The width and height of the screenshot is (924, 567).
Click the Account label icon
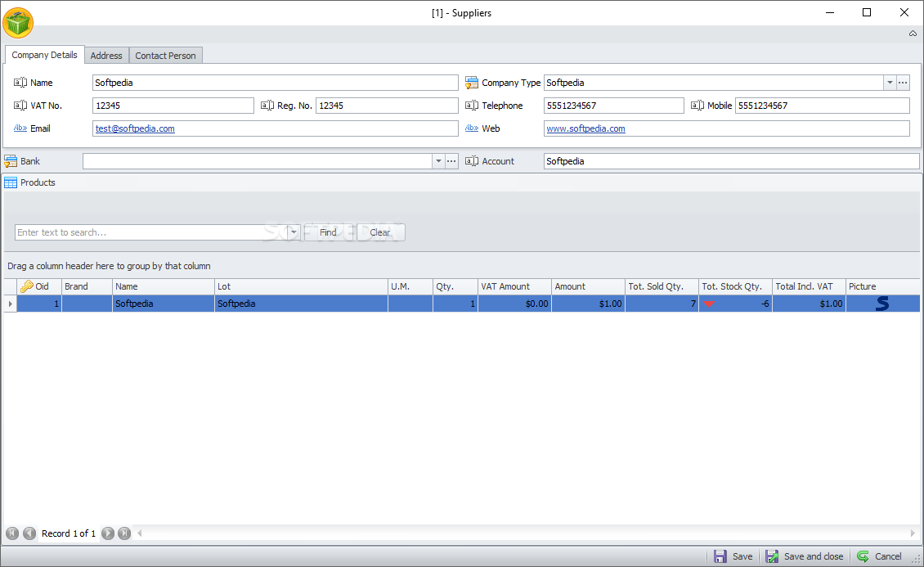472,161
